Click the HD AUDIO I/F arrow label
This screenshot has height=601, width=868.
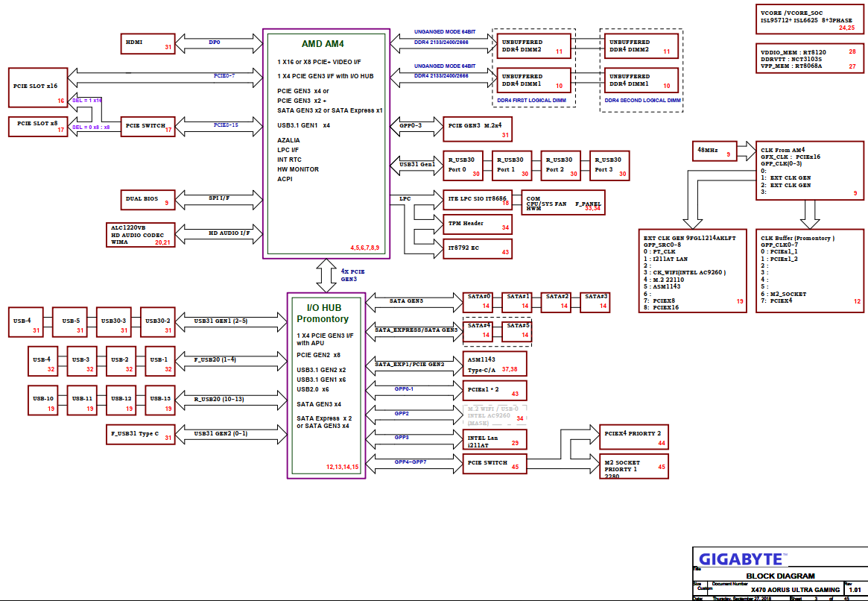[x=229, y=233]
